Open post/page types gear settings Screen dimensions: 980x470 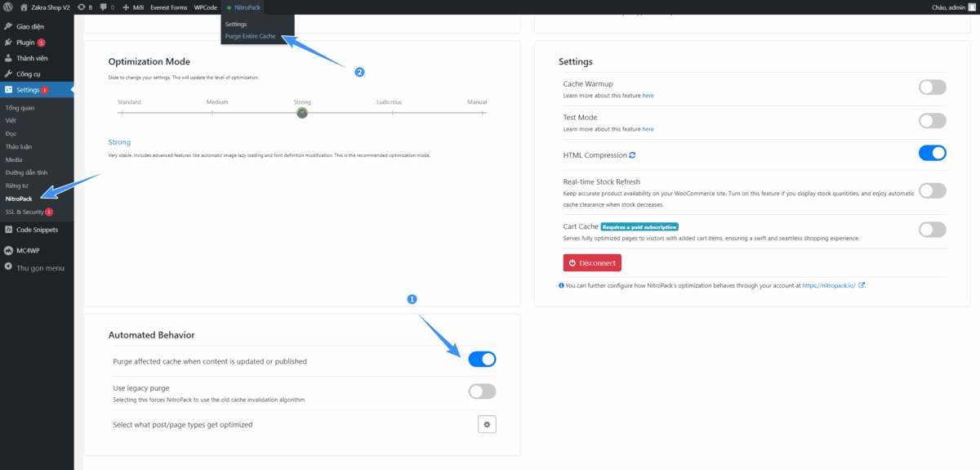pyautogui.click(x=487, y=424)
